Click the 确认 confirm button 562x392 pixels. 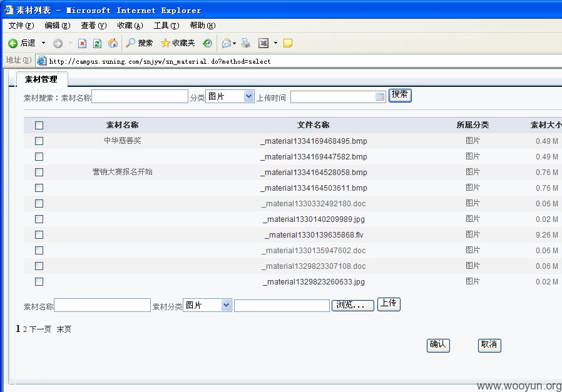(438, 346)
